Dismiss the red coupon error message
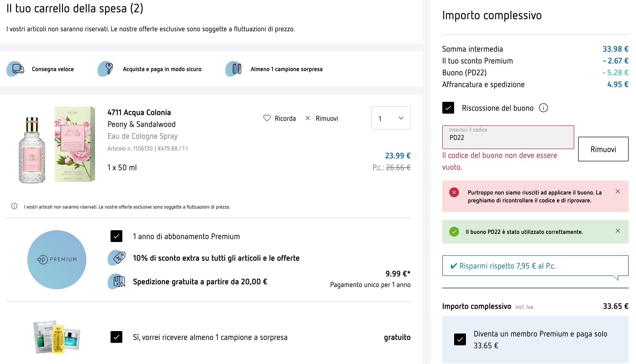 pyautogui.click(x=618, y=192)
